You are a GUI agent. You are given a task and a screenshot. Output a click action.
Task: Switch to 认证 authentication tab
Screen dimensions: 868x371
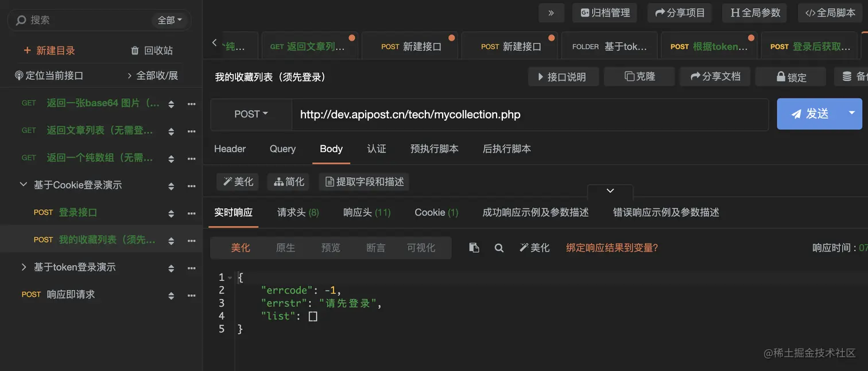pyautogui.click(x=377, y=149)
